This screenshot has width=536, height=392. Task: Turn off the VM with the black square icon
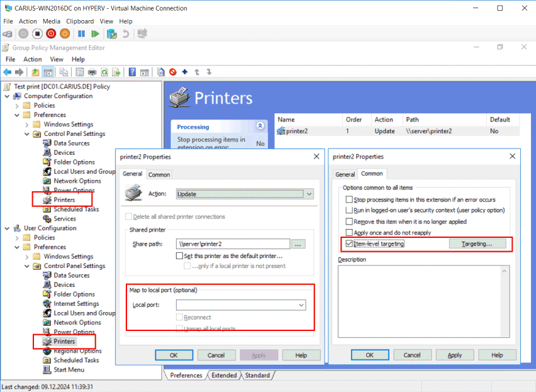(37, 34)
